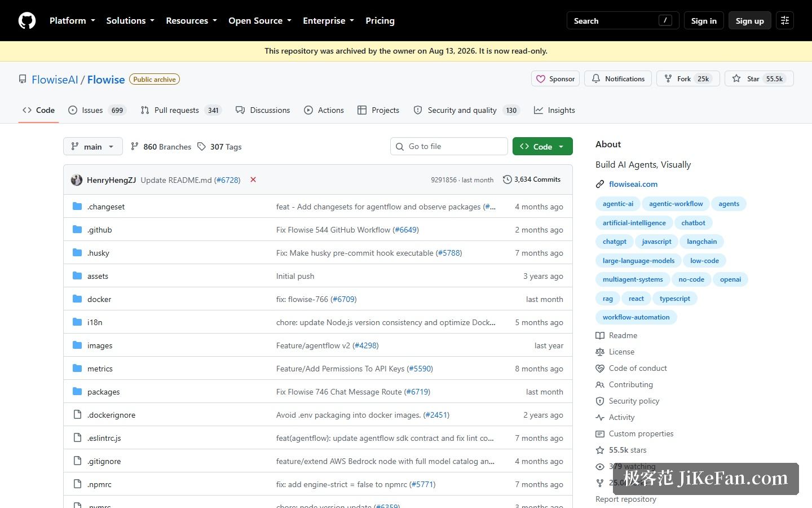Click the docker folder icon
This screenshot has width=812, height=508.
(77, 299)
